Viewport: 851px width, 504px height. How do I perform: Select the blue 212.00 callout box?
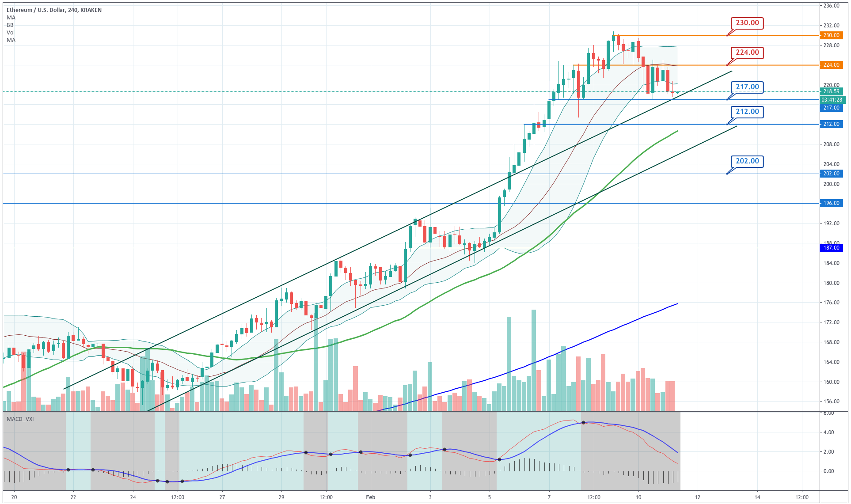(747, 112)
